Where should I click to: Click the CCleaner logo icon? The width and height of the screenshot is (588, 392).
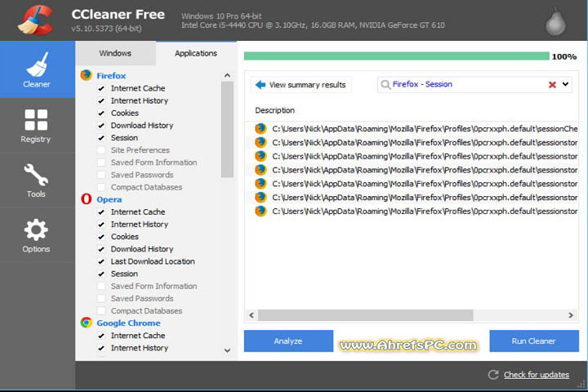coord(35,20)
